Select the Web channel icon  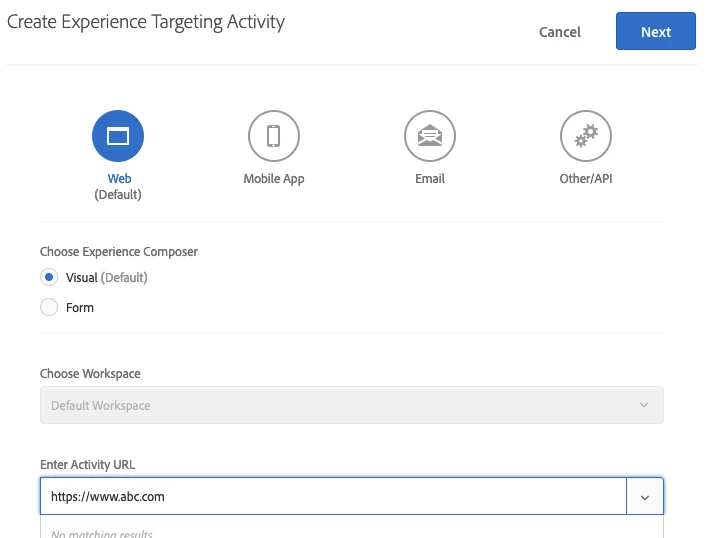[x=118, y=136]
